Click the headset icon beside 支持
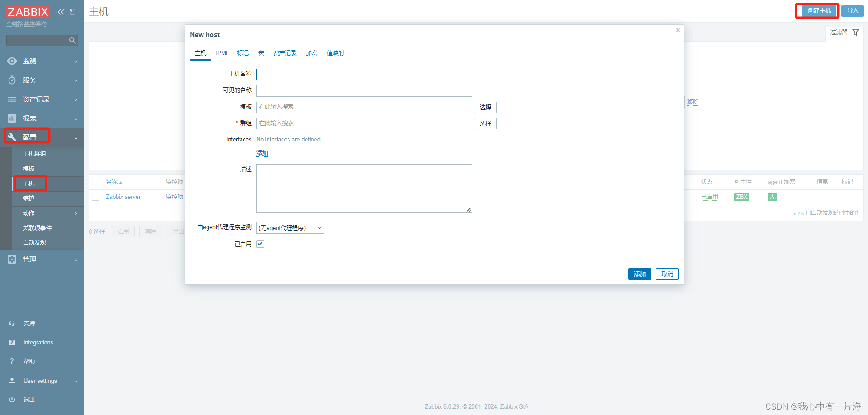The height and width of the screenshot is (415, 868). click(12, 323)
